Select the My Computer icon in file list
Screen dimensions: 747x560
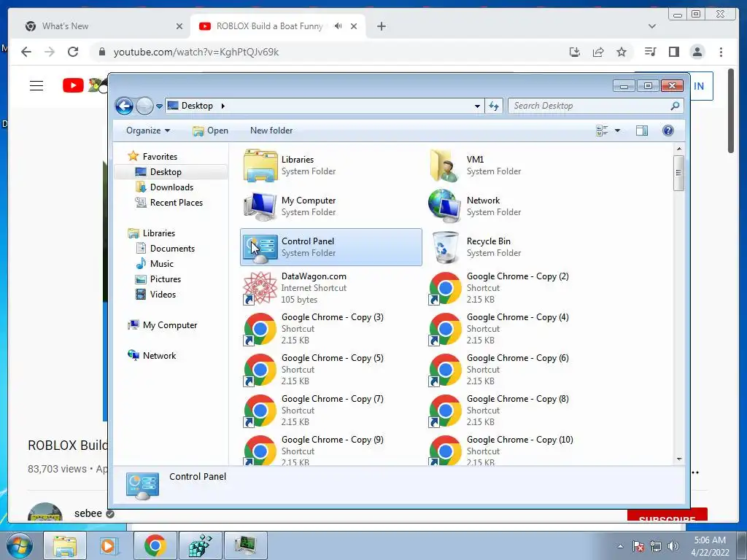tap(260, 206)
